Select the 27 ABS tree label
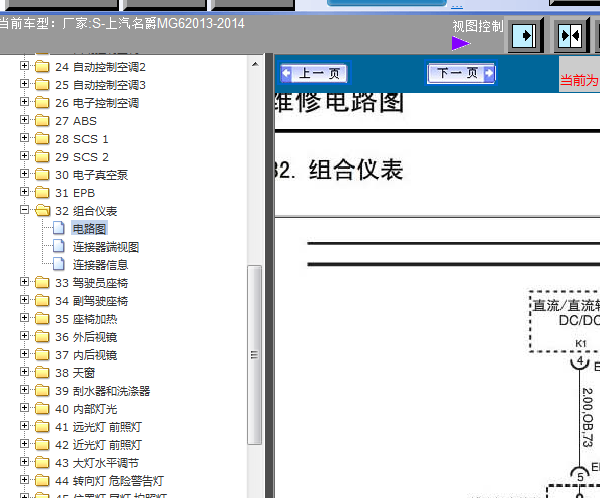Screen dimensions: 600x498 click(x=76, y=121)
